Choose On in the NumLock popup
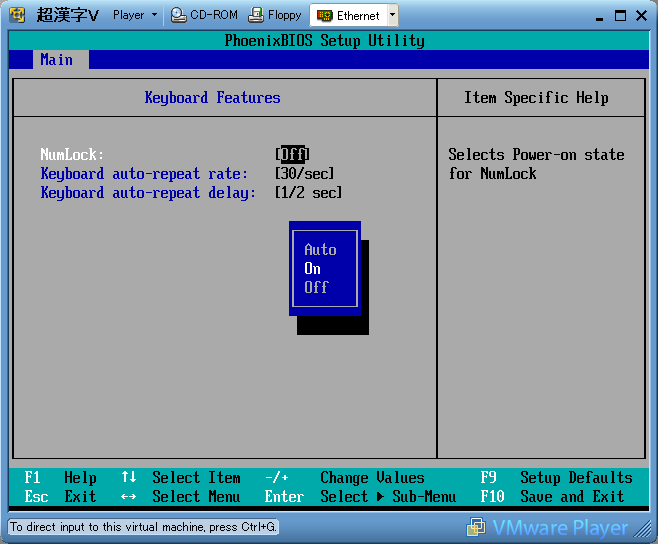The image size is (658, 544). [313, 268]
